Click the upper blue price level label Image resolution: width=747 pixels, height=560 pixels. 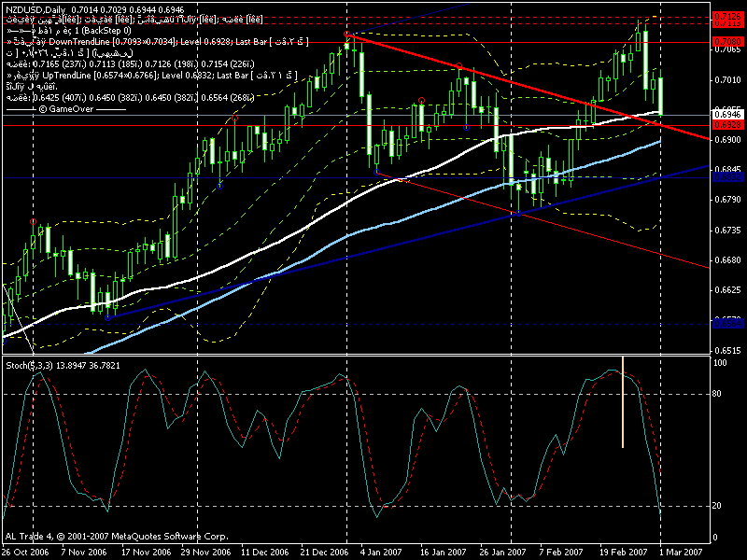726,176
